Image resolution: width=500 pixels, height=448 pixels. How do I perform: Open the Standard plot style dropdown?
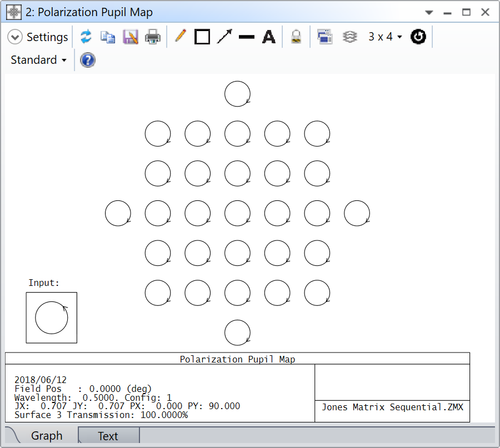point(37,60)
